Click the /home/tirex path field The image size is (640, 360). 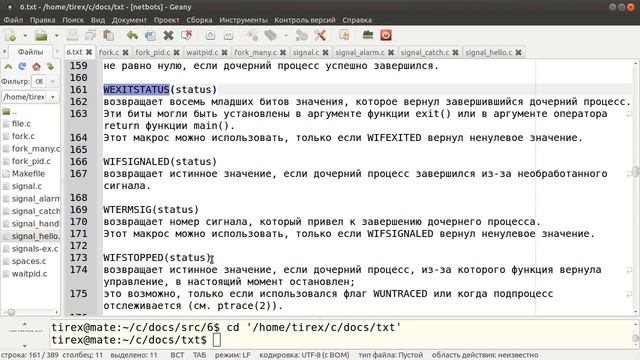24,97
